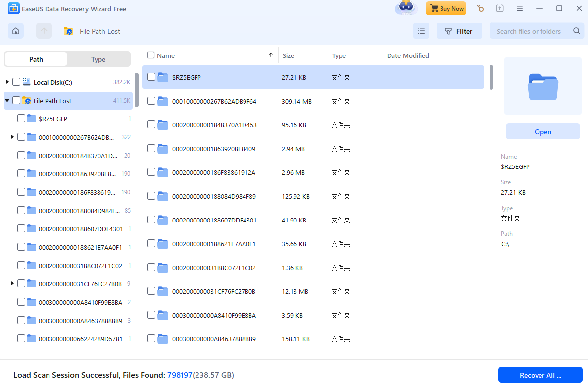Switch to the Type tab
588x388 pixels.
(x=98, y=59)
